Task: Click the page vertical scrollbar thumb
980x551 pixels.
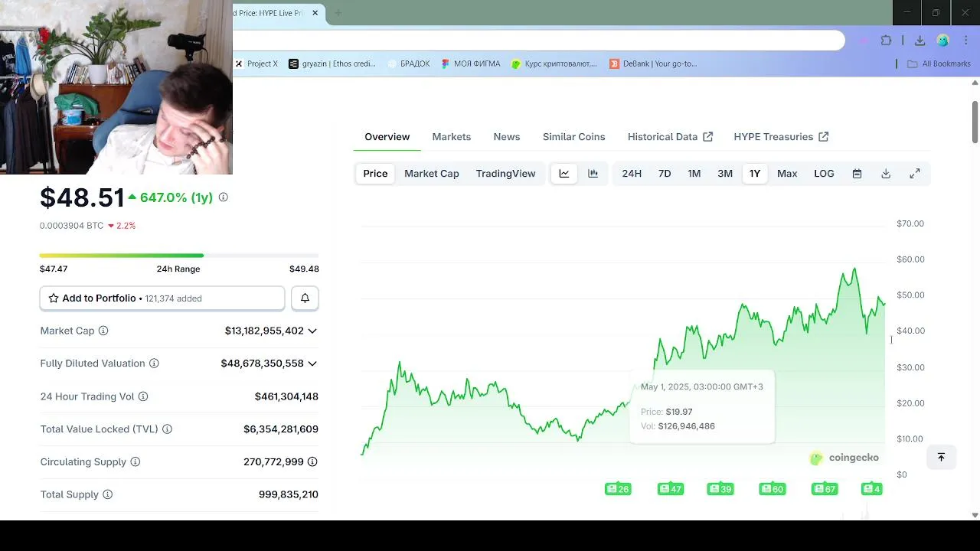Action: (975, 121)
